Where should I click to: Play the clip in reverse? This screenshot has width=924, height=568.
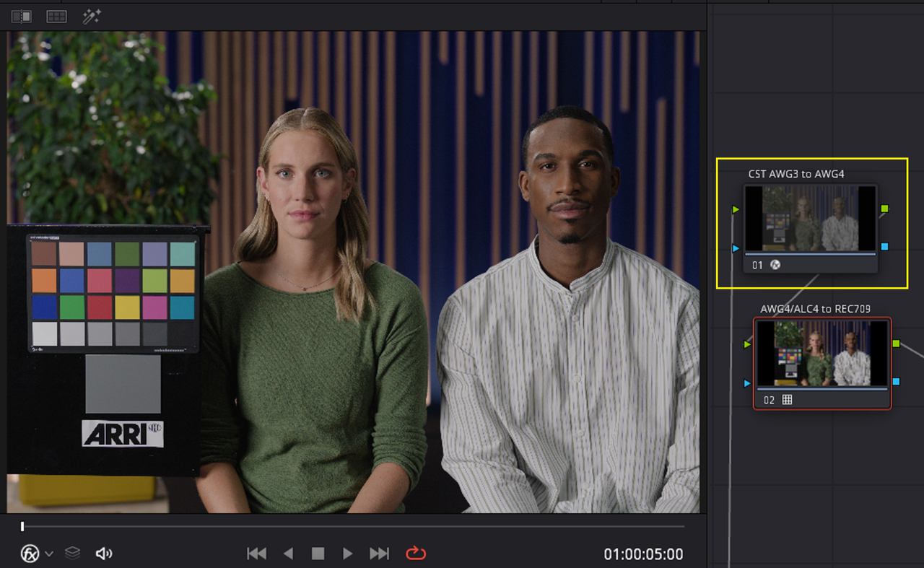(x=288, y=554)
